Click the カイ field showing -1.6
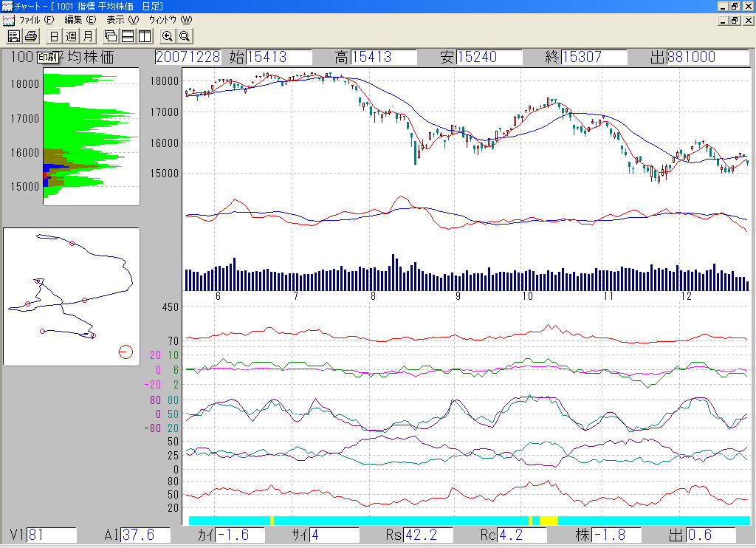This screenshot has height=548, width=756. pyautogui.click(x=241, y=535)
